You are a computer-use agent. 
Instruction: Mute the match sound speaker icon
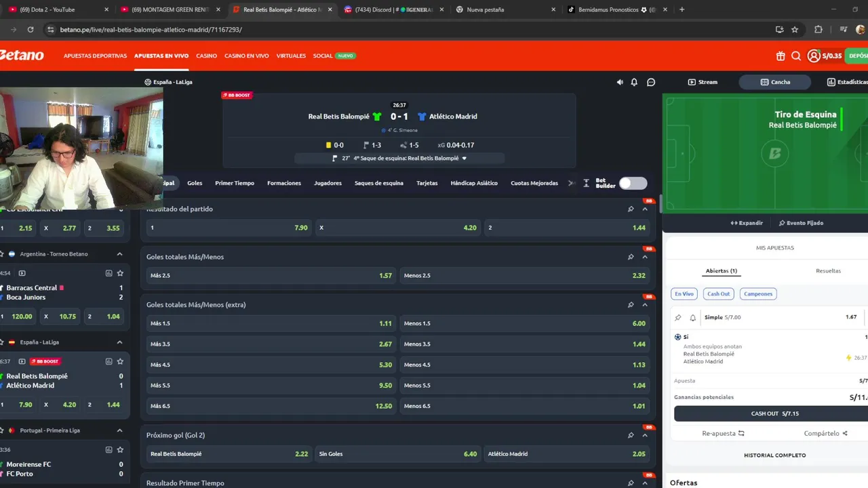620,82
